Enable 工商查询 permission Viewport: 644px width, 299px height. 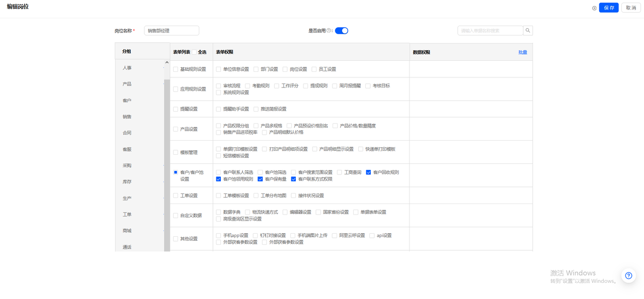tap(339, 172)
